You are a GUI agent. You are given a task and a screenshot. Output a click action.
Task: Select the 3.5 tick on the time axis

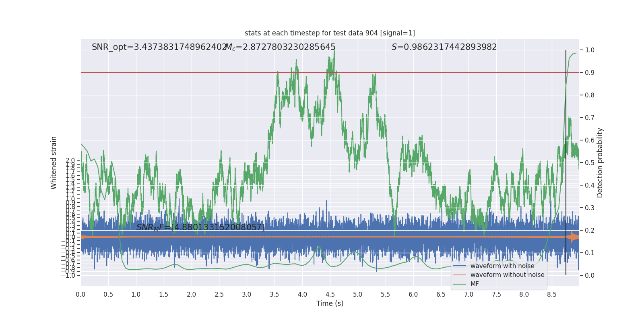pyautogui.click(x=275, y=295)
